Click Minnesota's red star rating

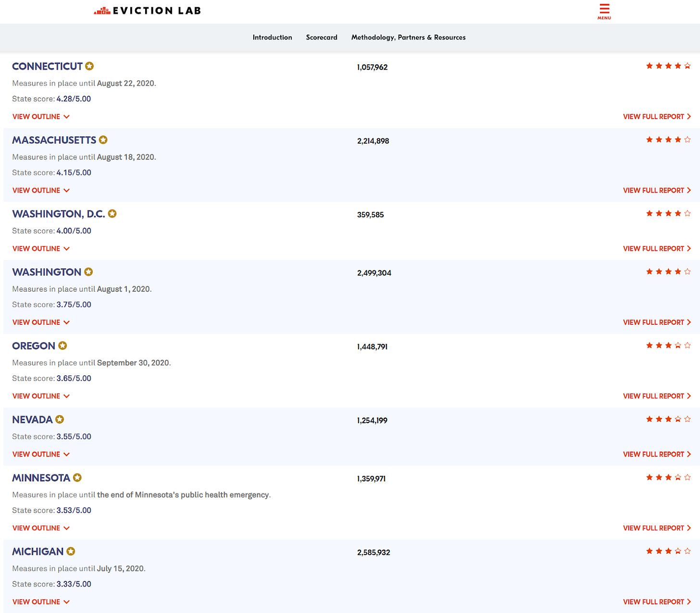668,477
